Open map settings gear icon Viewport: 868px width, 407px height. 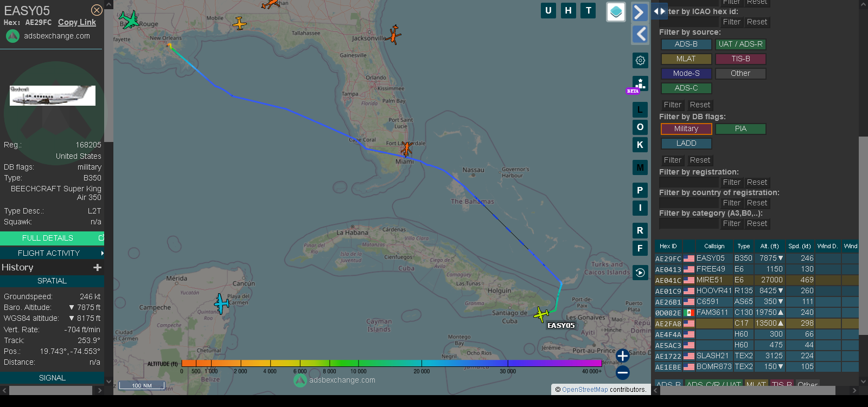tap(640, 60)
